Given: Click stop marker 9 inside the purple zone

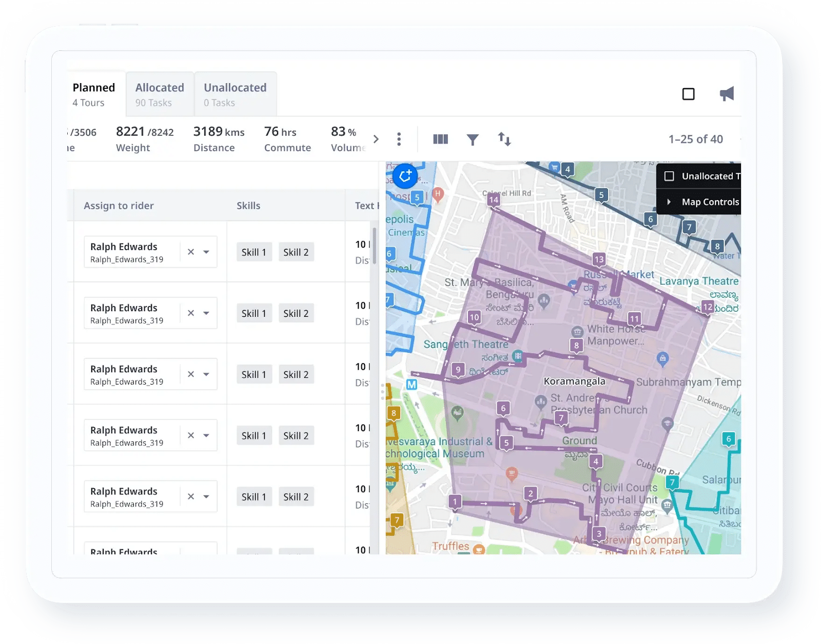Looking at the screenshot, I should click(x=458, y=368).
